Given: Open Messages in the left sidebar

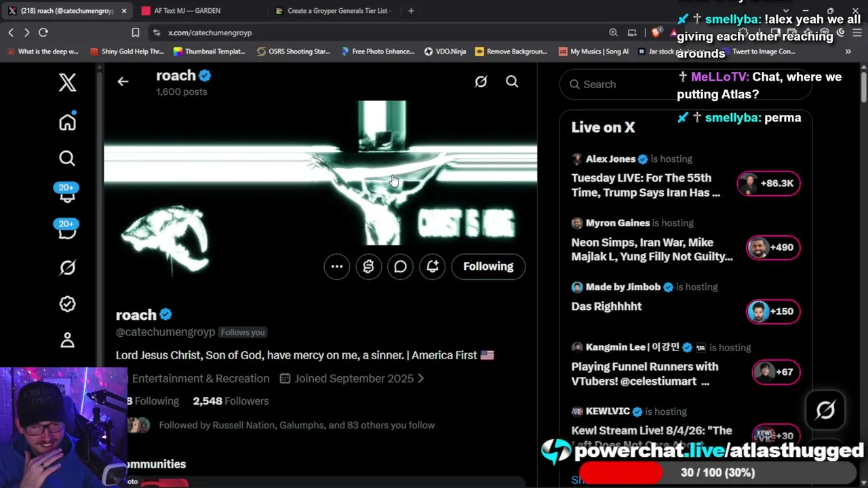Looking at the screenshot, I should 66,229.
